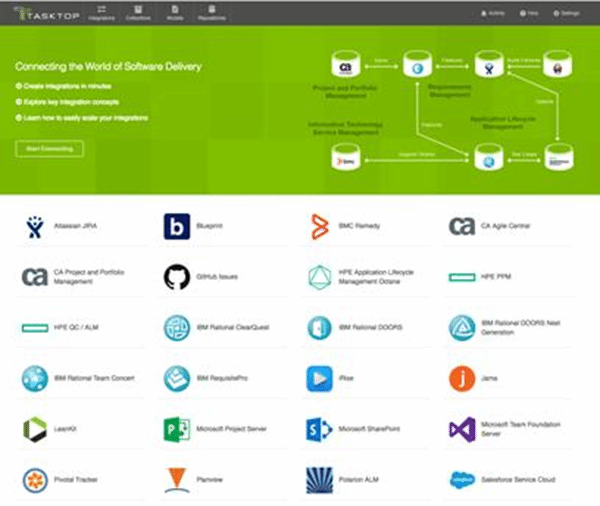The width and height of the screenshot is (600, 506).
Task: Open the Salesforce Service Cloud text link
Action: click(x=518, y=480)
